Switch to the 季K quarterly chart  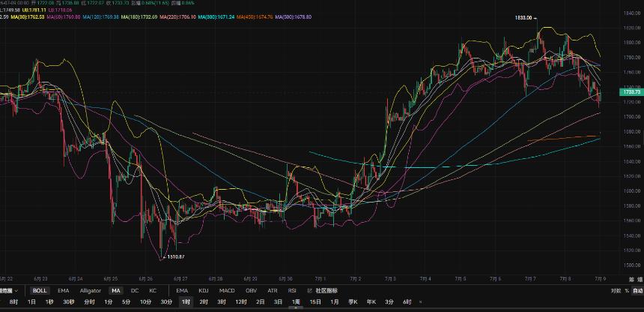pyautogui.click(x=353, y=302)
